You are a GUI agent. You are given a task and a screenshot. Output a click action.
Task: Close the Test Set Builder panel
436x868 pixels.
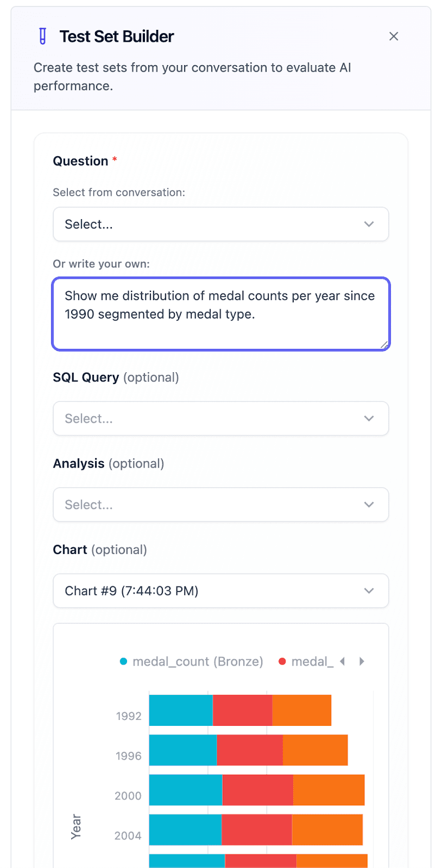393,36
